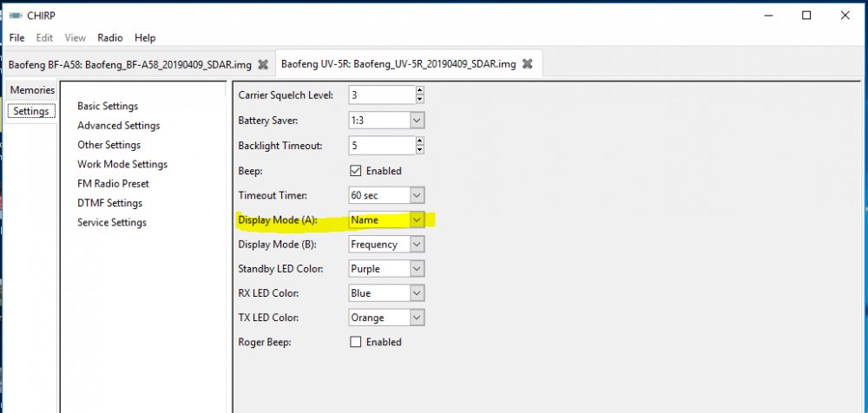Open the Standby LED Color dropdown
Image resolution: width=868 pixels, height=413 pixels.
[x=417, y=268]
